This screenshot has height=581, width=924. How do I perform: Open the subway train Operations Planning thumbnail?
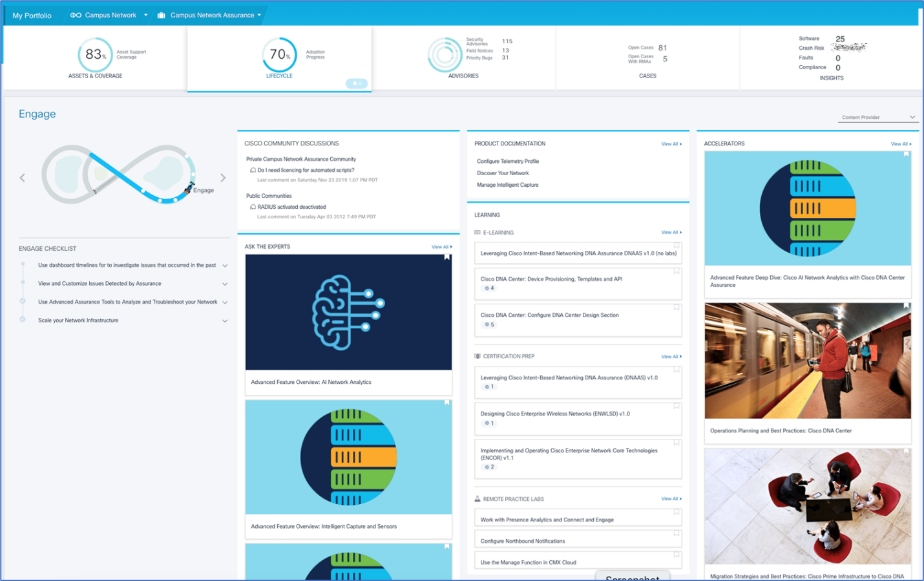pos(808,361)
